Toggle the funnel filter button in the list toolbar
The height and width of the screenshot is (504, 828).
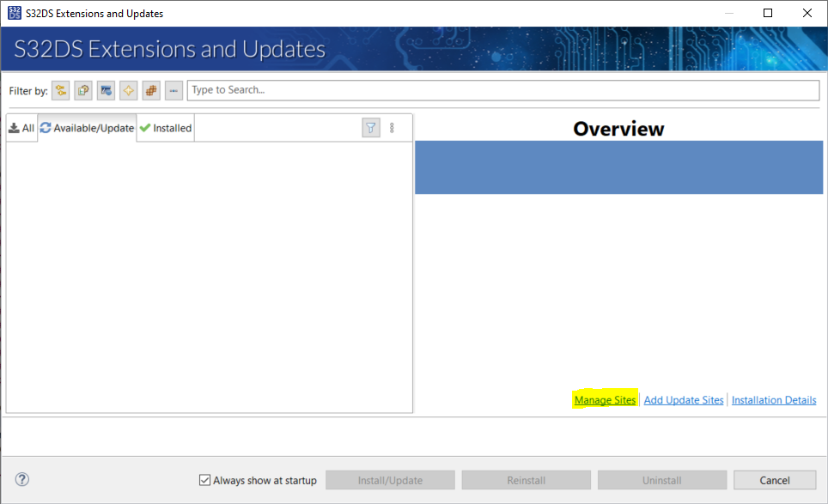[x=371, y=128]
